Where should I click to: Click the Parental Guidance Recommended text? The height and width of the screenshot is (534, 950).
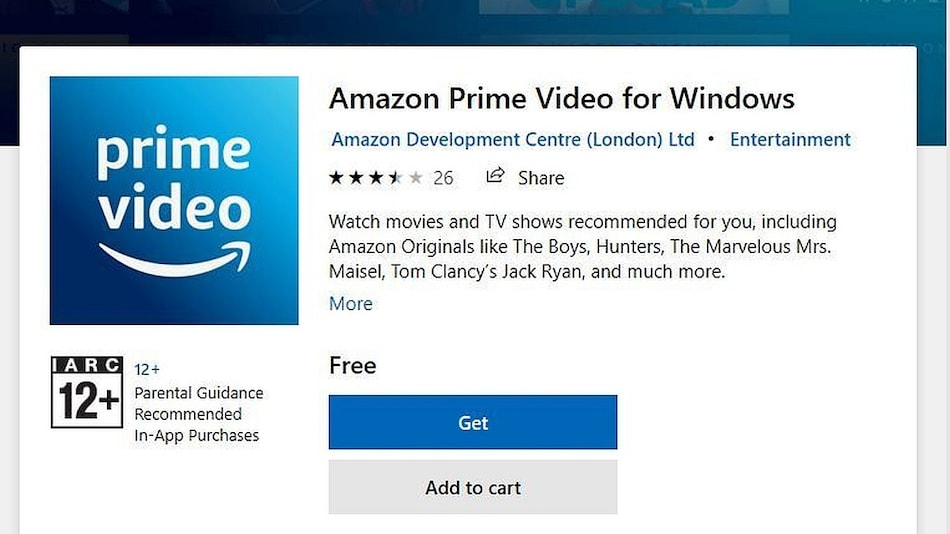[199, 404]
